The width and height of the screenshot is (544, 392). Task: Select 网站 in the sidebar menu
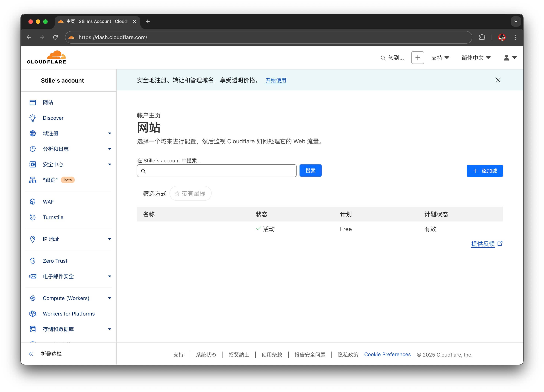(48, 103)
